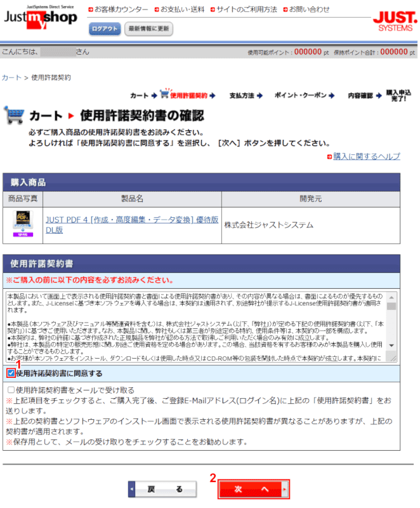Select ポイント・クーポン step in progress bar
Screen dimensions: 420x508
point(301,96)
